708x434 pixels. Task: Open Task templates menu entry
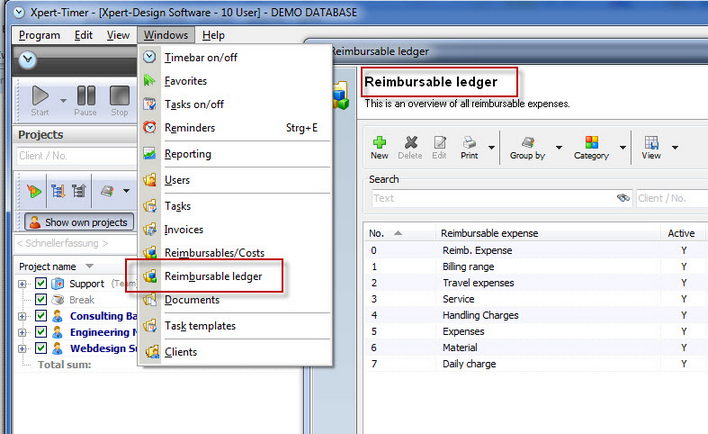[235, 326]
